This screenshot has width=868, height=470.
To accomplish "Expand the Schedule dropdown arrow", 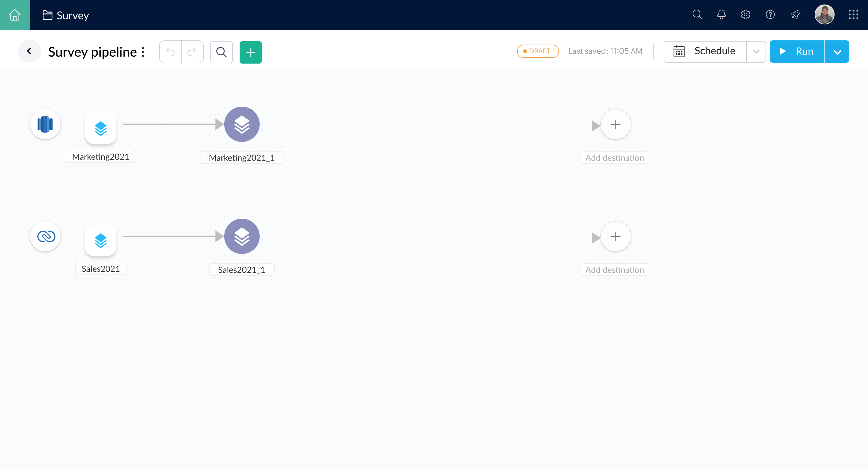I will [x=756, y=52].
